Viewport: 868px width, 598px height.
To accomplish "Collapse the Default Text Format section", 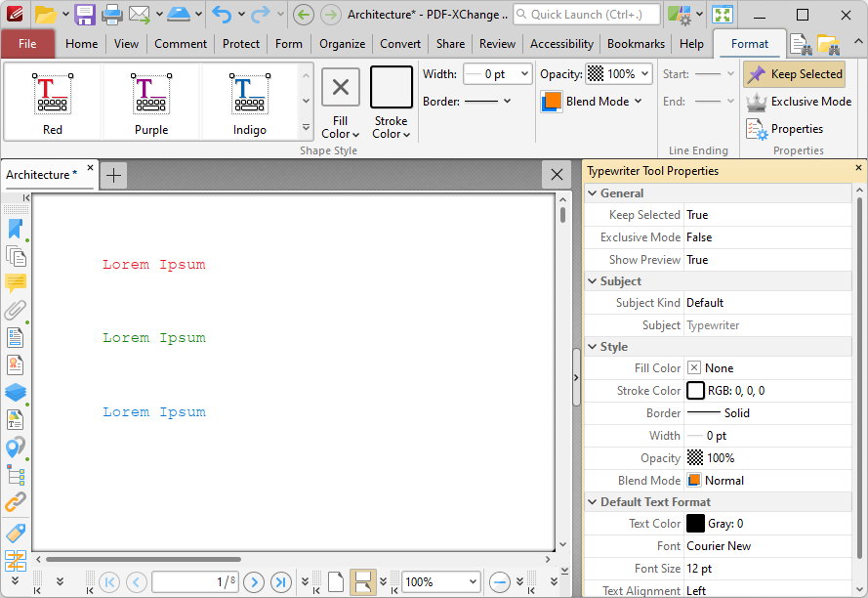I will pos(593,502).
